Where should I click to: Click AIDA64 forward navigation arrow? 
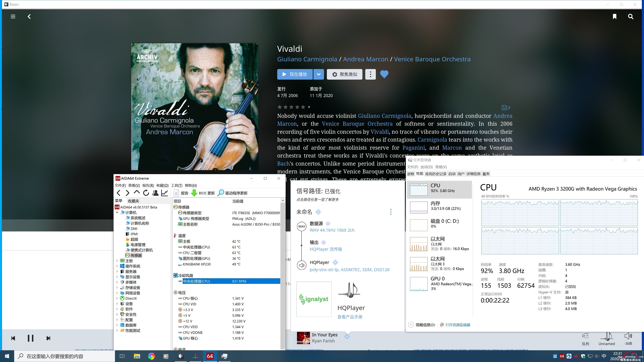click(x=127, y=193)
